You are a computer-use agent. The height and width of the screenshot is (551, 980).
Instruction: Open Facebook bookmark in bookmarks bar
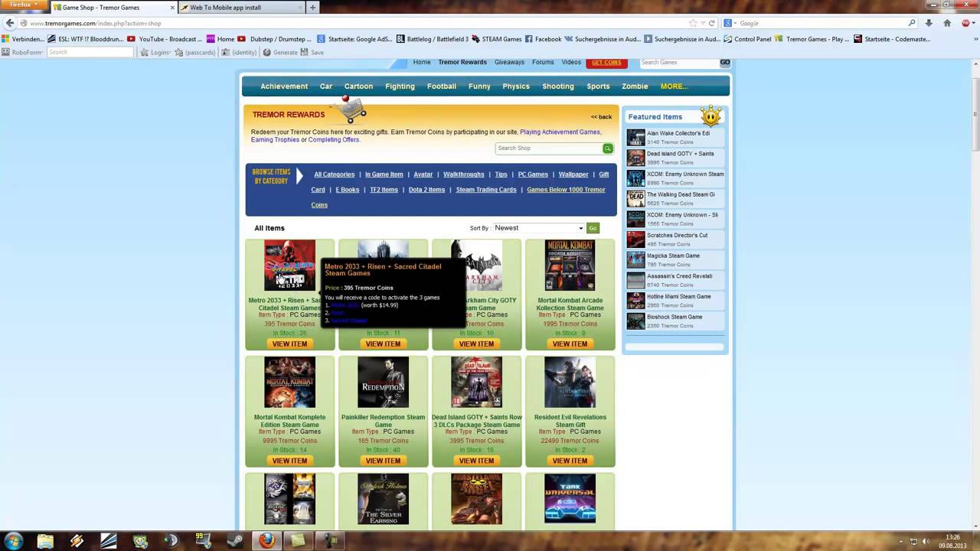(543, 39)
